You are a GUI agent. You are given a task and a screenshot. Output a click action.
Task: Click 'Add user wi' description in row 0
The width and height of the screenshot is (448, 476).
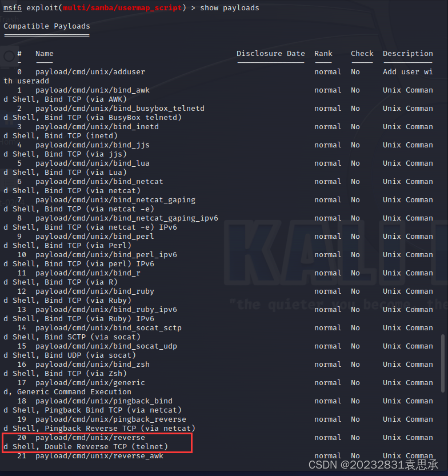tap(408, 72)
